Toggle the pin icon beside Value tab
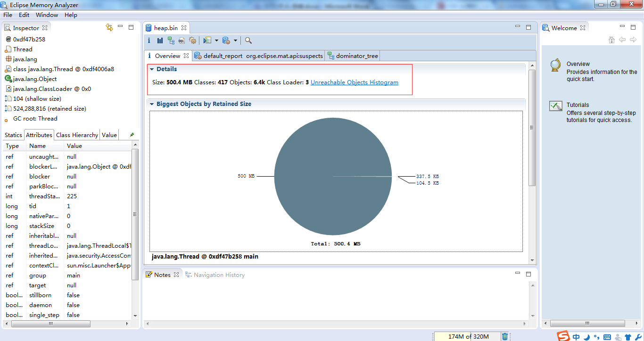The width and height of the screenshot is (644, 341). point(132,135)
